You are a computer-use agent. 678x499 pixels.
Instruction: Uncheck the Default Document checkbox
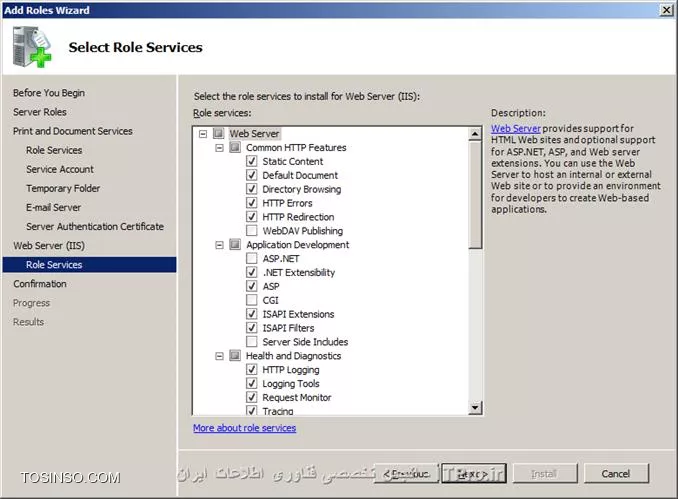252,175
